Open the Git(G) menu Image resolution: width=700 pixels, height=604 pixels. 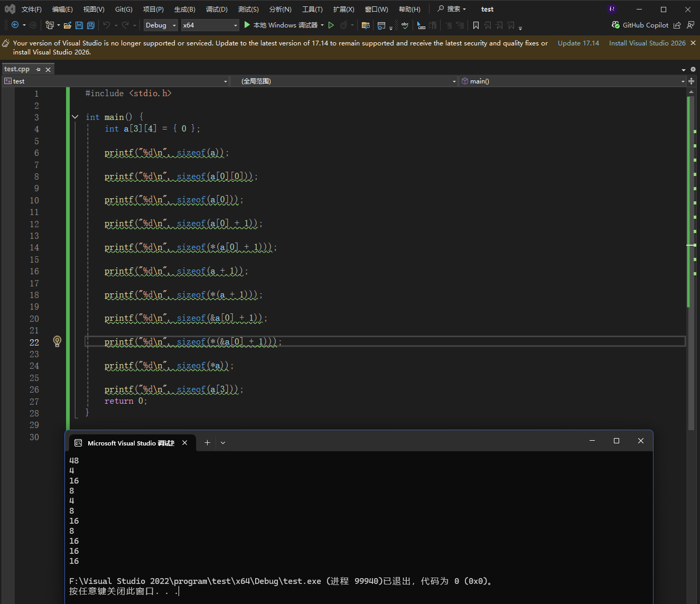124,10
